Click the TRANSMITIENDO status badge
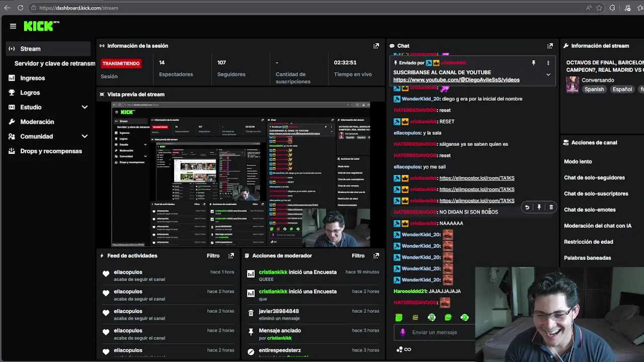 (121, 64)
